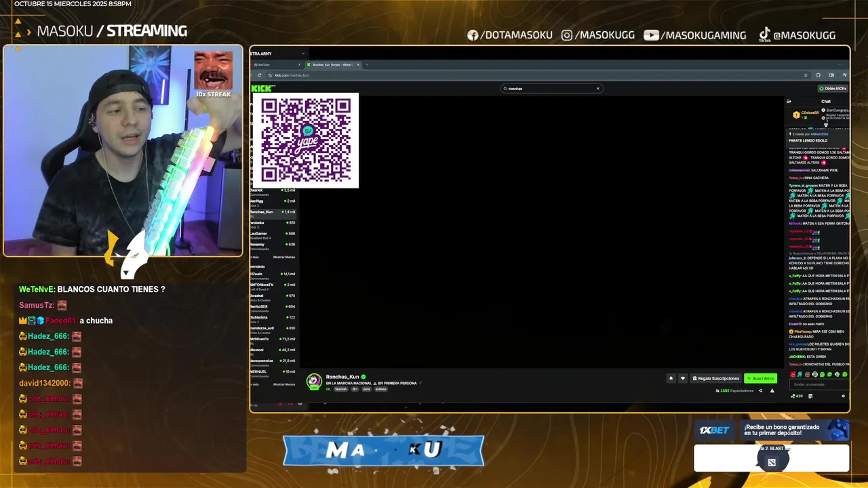
Task: Click the Enviar un mensaje chat input
Action: (x=819, y=384)
